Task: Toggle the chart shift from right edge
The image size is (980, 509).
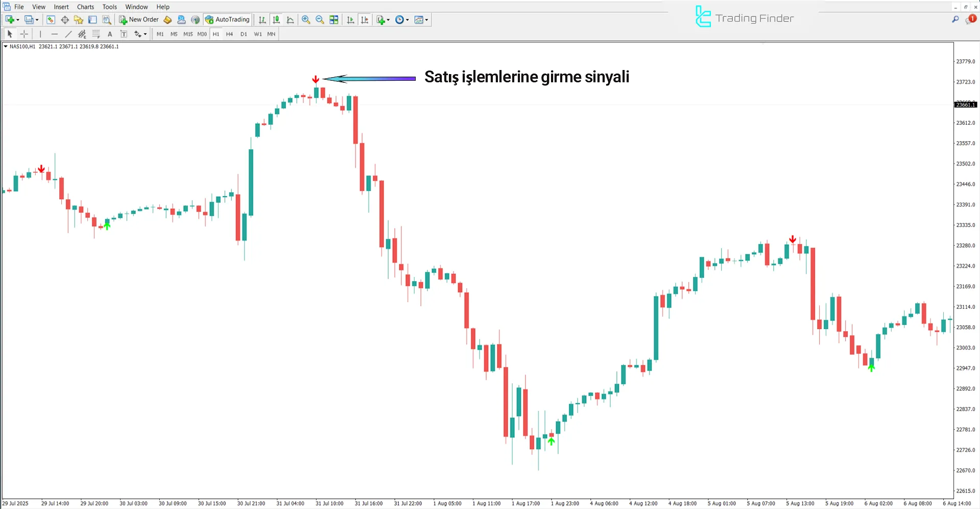Action: point(365,19)
